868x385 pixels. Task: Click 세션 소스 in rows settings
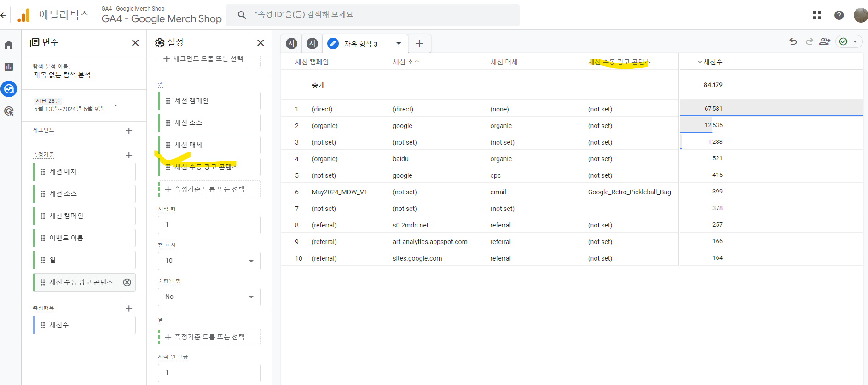click(209, 123)
